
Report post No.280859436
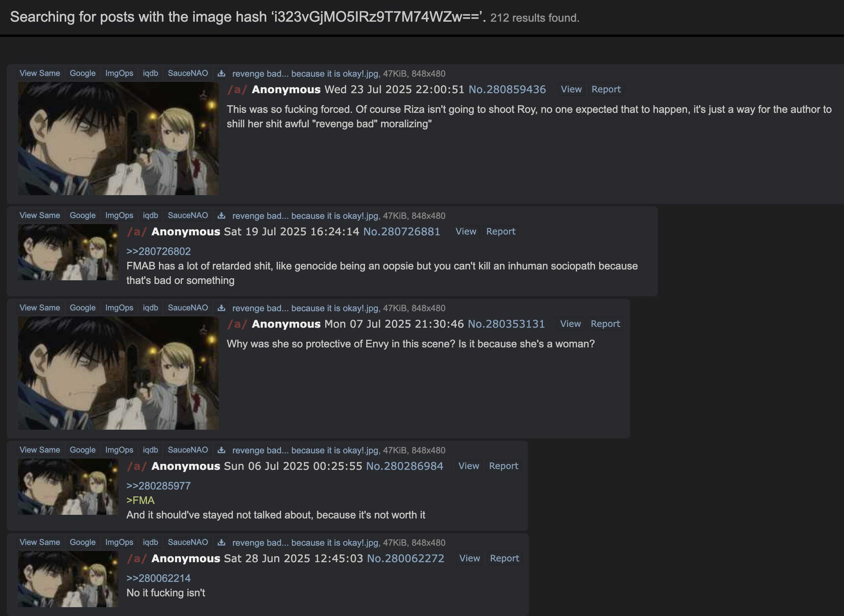pyautogui.click(x=606, y=90)
